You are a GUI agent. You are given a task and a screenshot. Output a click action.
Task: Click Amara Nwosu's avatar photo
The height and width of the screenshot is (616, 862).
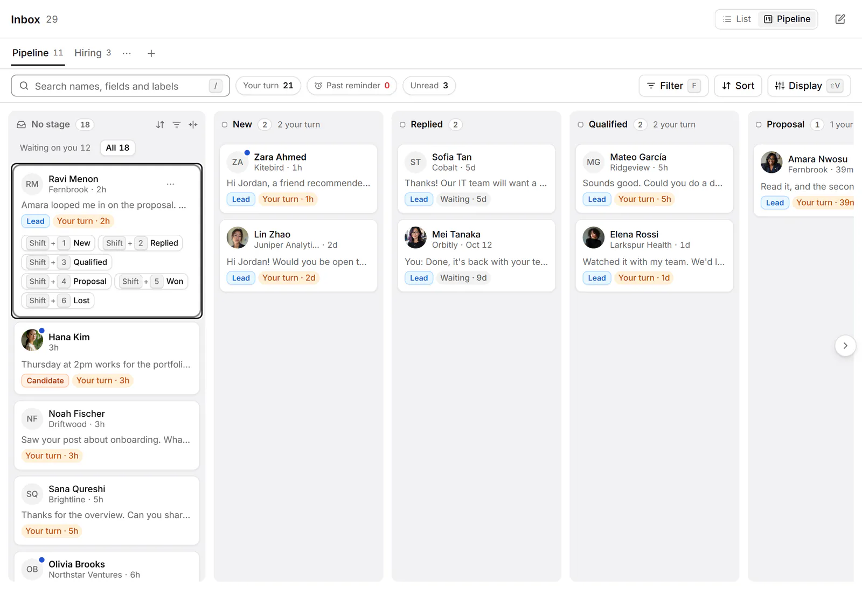[x=771, y=162]
